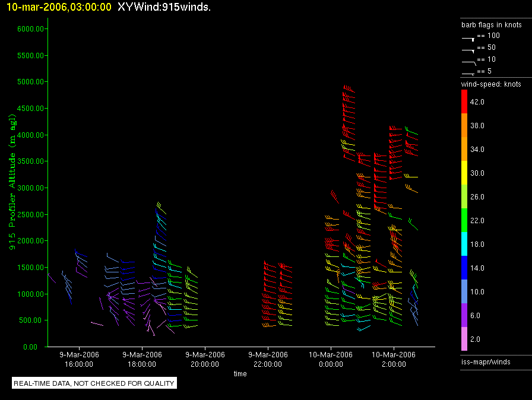The height and width of the screenshot is (400, 532).
Task: Pick the green 22.0 knots color swatch
Action: [464, 220]
